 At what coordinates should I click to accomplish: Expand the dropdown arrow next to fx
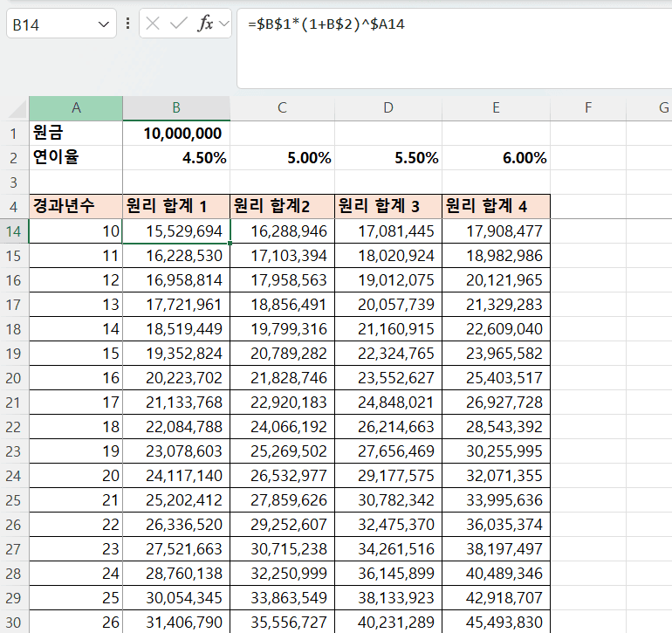click(223, 24)
